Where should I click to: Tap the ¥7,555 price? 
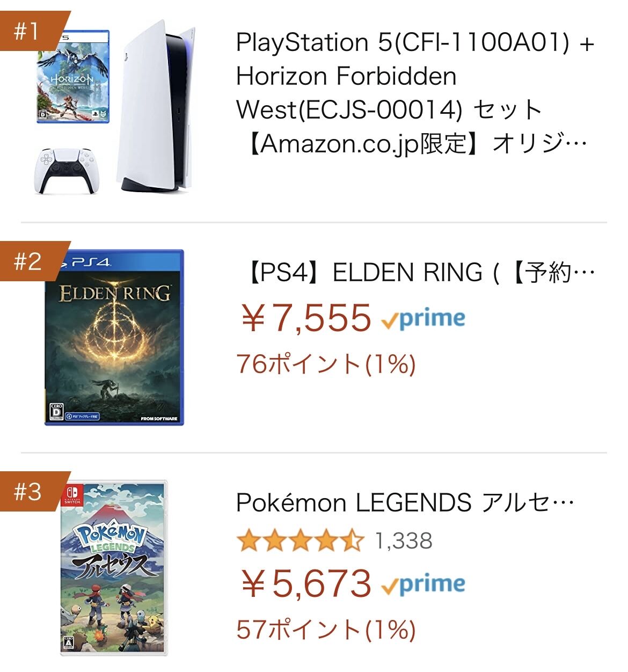306,318
